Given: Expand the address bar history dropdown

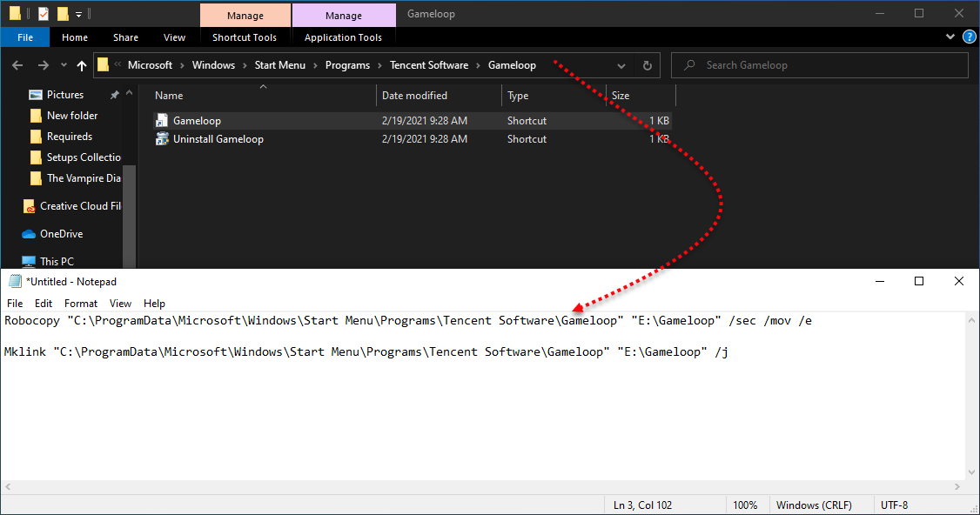Looking at the screenshot, I should tap(621, 65).
